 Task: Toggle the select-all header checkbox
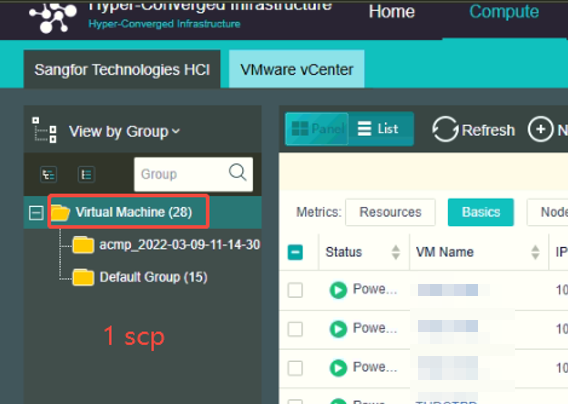pos(295,252)
